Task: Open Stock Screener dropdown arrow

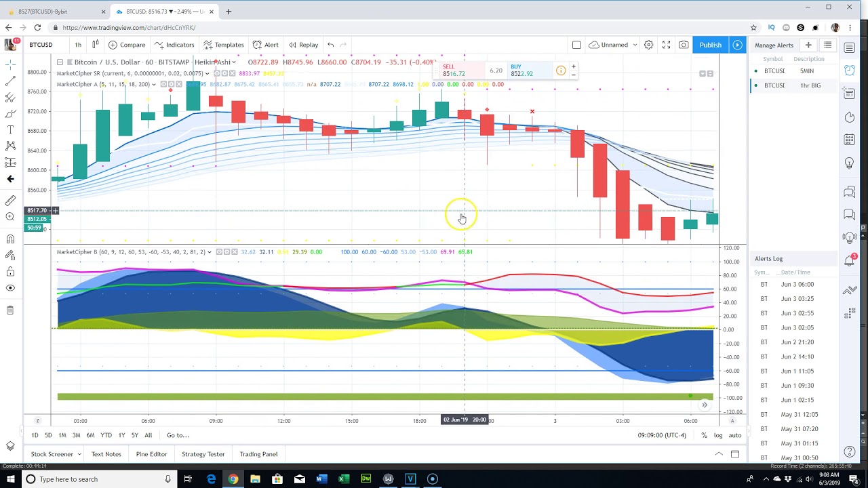Action: coord(79,454)
